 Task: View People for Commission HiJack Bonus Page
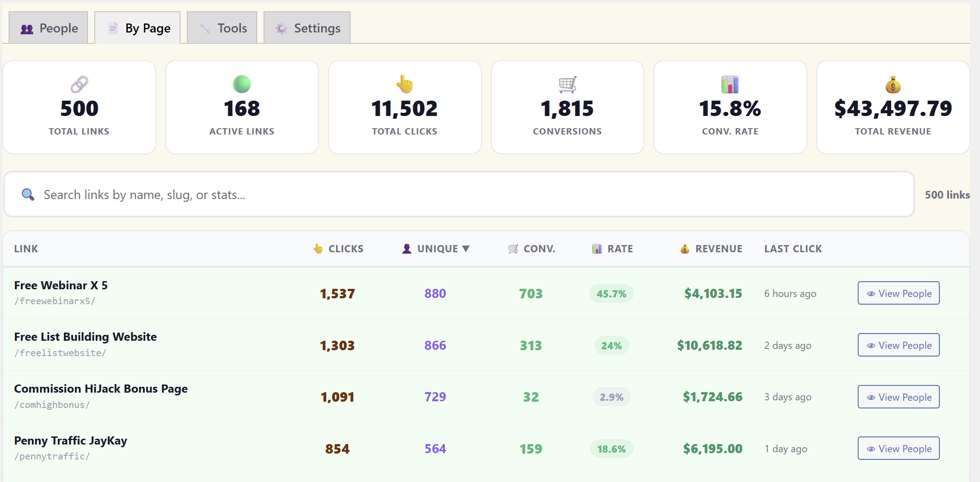[x=899, y=397]
